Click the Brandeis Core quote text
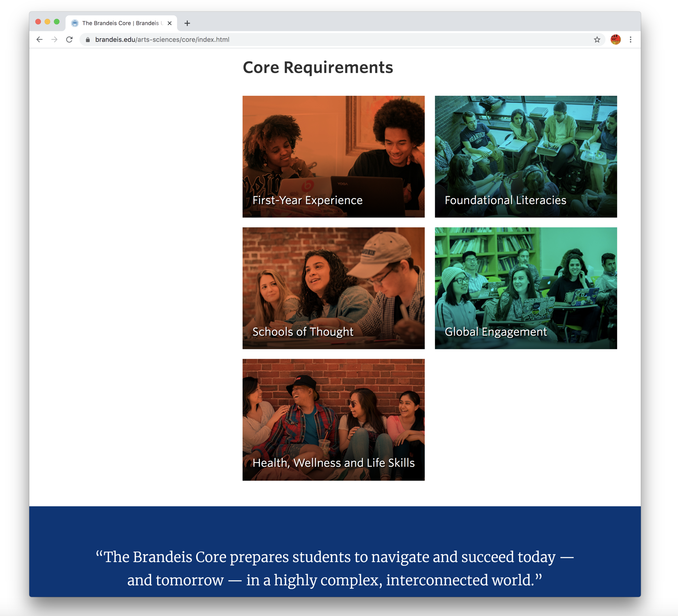This screenshot has height=616, width=678. click(x=335, y=568)
